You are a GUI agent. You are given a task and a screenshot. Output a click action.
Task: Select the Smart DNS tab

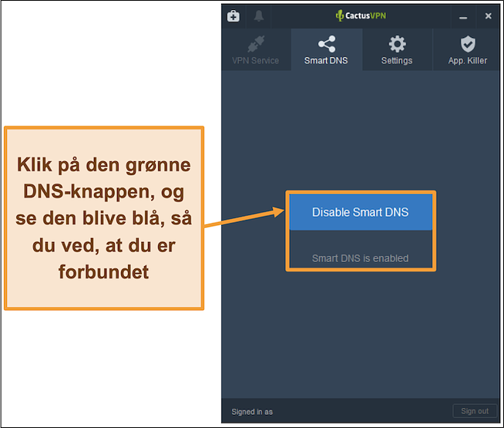(326, 50)
